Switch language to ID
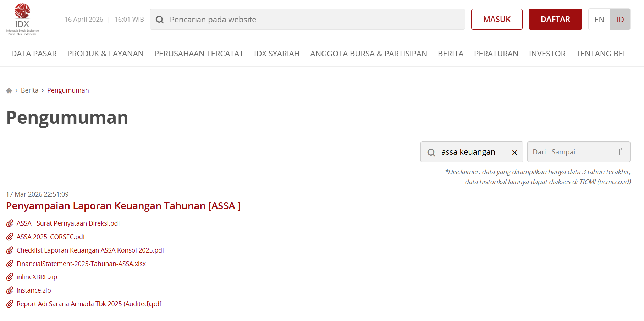 coord(620,20)
